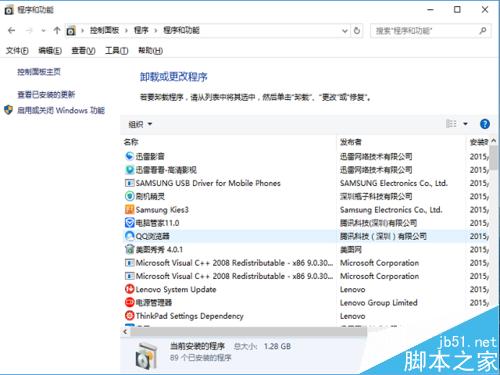Select the 电脑管家11.0 icon
This screenshot has height=375, width=500.
pyautogui.click(x=129, y=223)
